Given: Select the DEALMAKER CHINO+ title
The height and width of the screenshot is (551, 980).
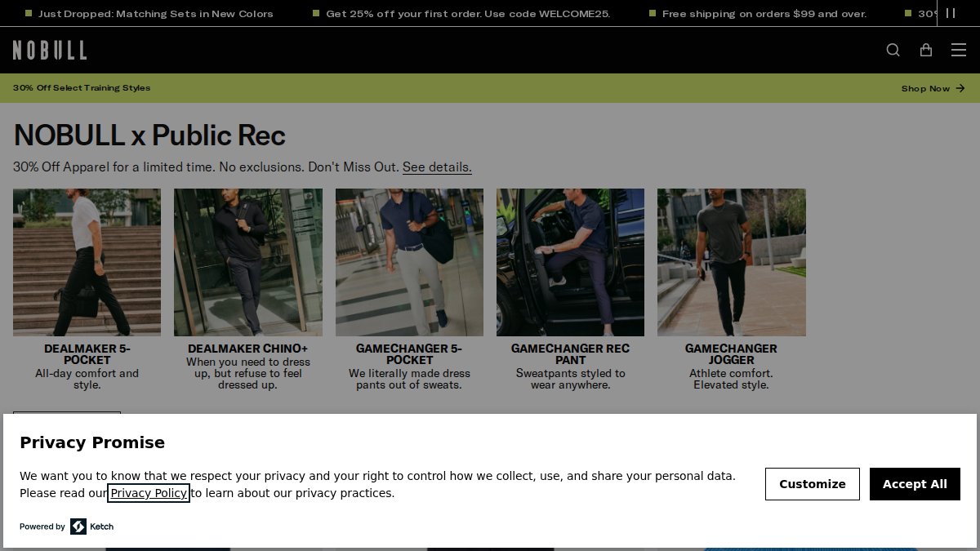Looking at the screenshot, I should click(248, 349).
